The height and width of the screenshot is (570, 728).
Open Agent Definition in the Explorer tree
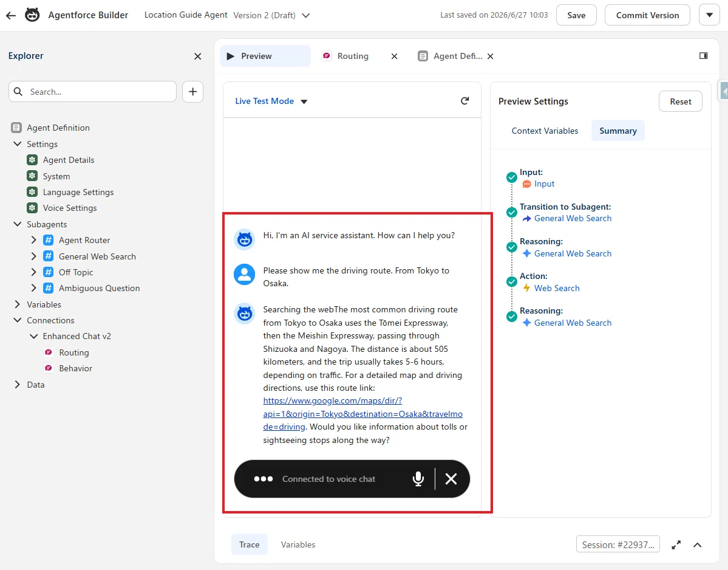tap(58, 128)
